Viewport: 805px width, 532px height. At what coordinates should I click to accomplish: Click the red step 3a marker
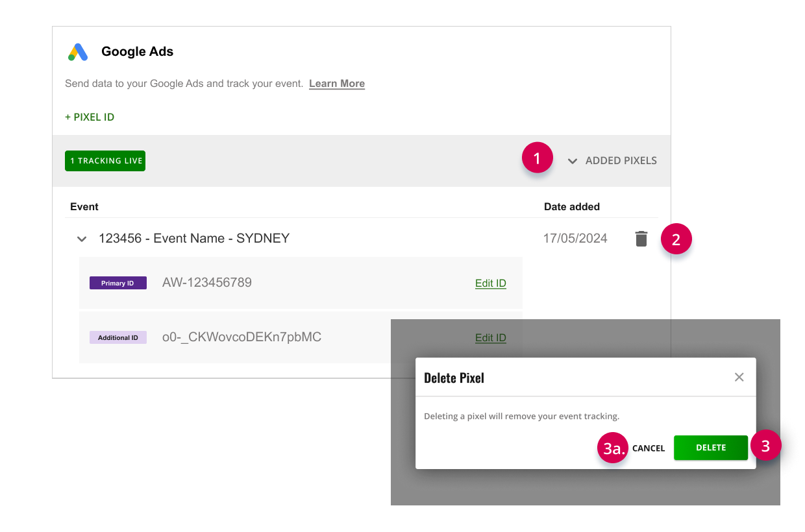(x=613, y=448)
